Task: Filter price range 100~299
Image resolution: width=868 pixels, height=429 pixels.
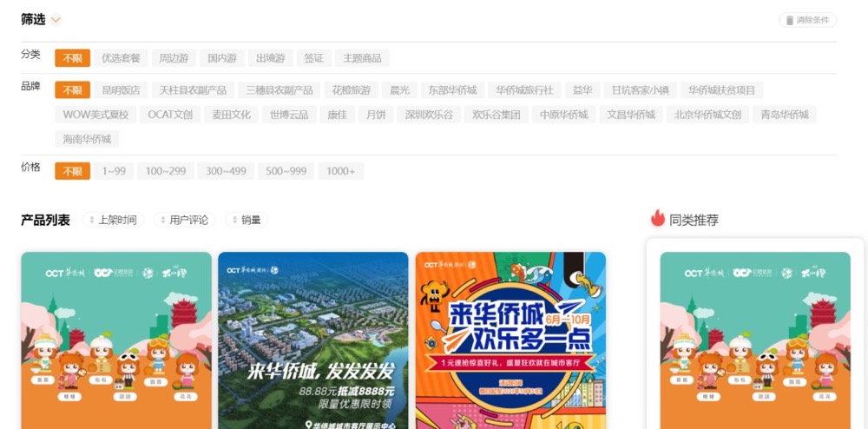Action: (x=166, y=171)
